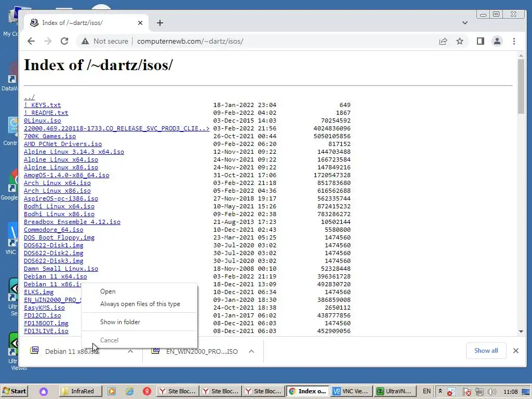Expand EN_WIN2000_PRO download options chevron

coord(251,352)
